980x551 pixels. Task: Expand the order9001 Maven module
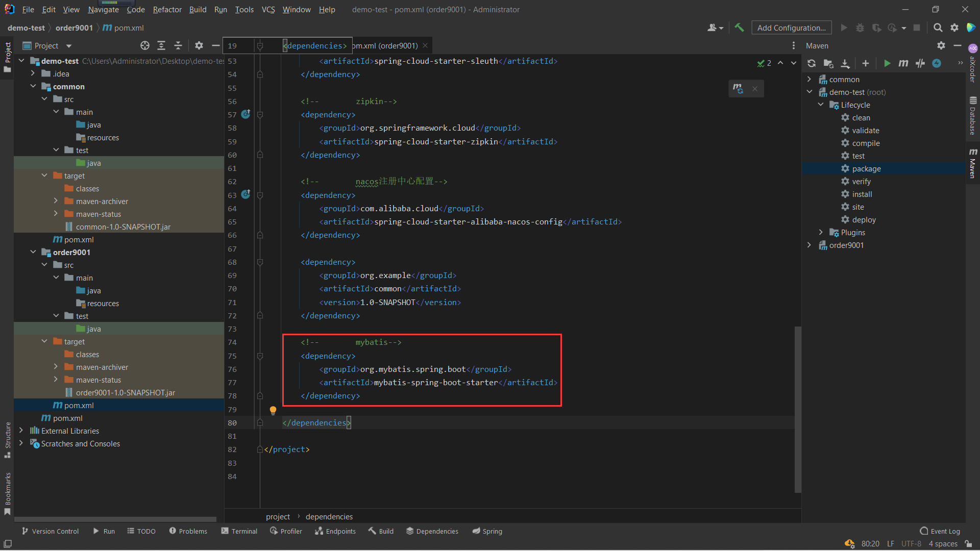(810, 245)
